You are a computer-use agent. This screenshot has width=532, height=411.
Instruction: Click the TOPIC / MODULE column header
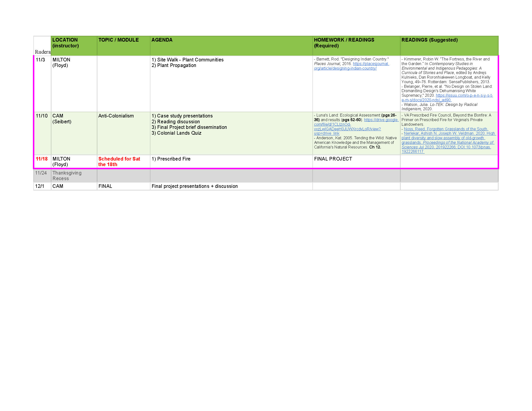118,40
